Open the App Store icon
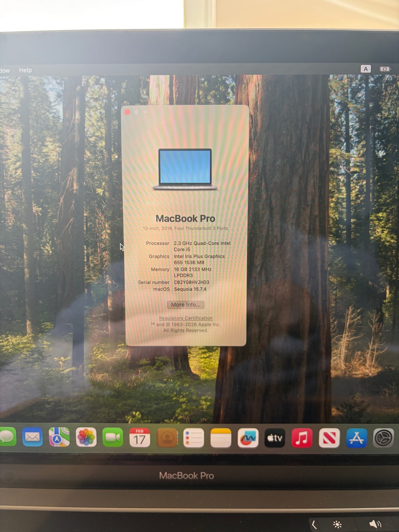 pos(357,438)
